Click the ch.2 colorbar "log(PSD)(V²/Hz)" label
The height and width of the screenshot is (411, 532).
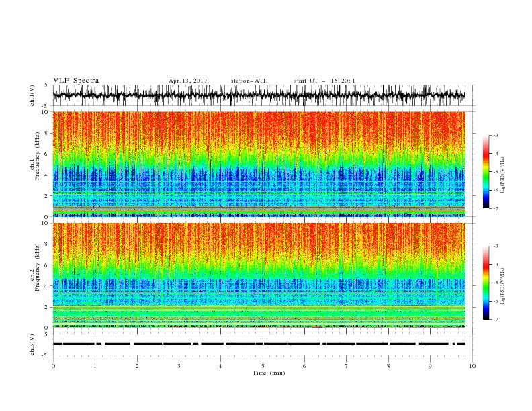(503, 286)
